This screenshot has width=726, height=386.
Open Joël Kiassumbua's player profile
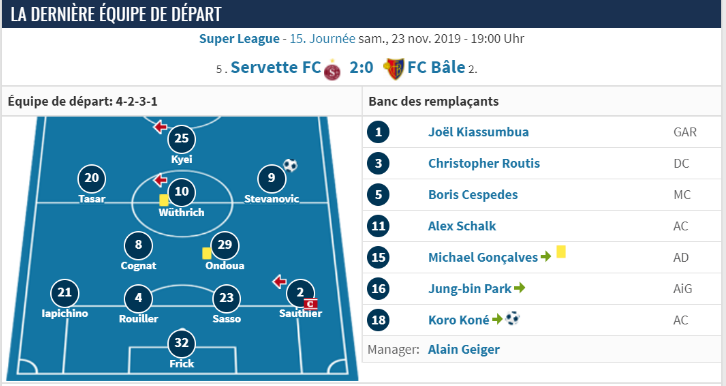click(478, 132)
